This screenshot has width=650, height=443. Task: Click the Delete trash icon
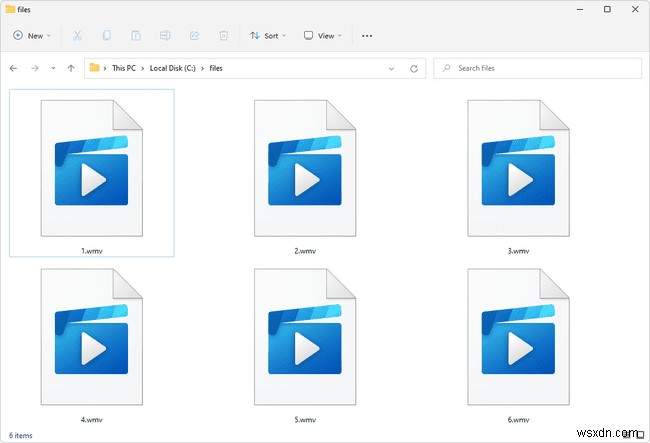click(224, 35)
